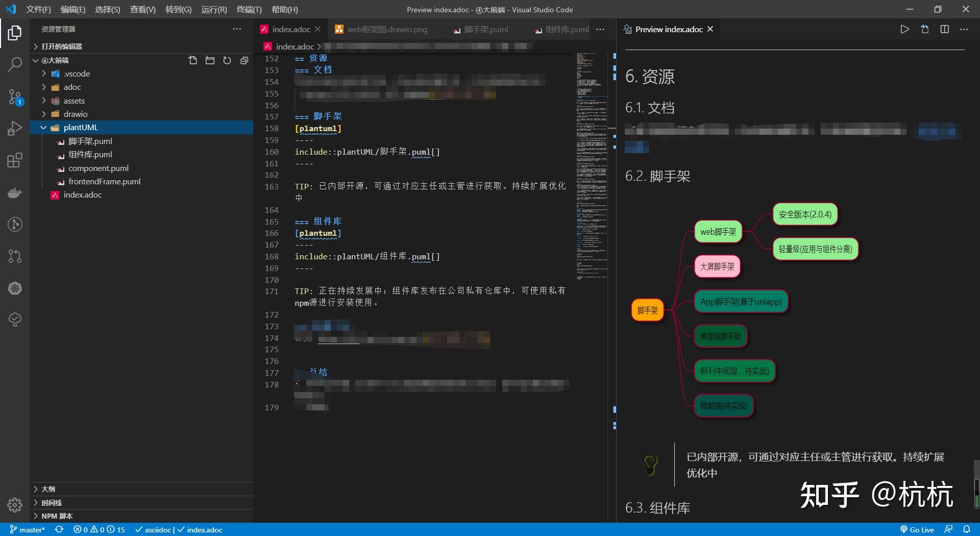Toggle the asciidoc status check indicator
The height and width of the screenshot is (536, 980).
click(x=153, y=529)
